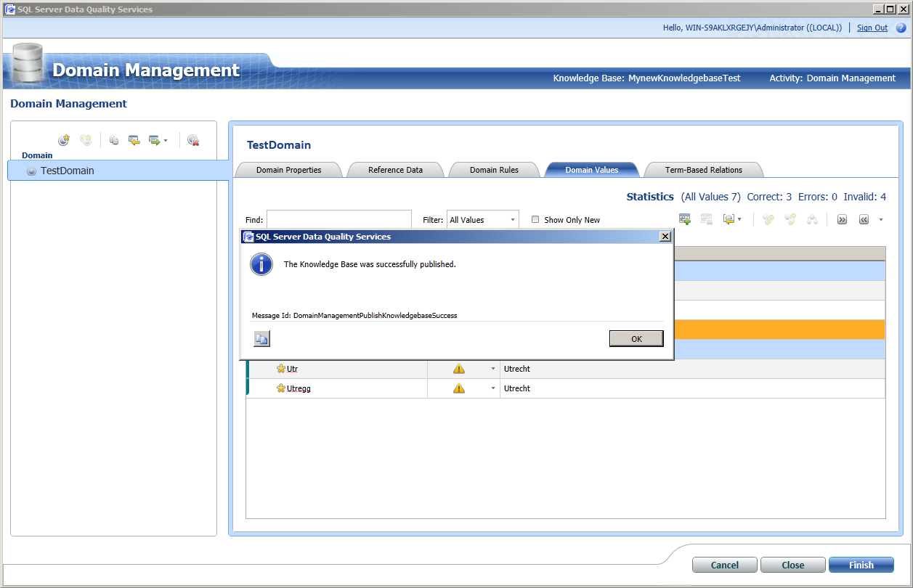Screen dimensions: 913x588
Task: Open the Domain Properties tab
Action: pyautogui.click(x=288, y=170)
